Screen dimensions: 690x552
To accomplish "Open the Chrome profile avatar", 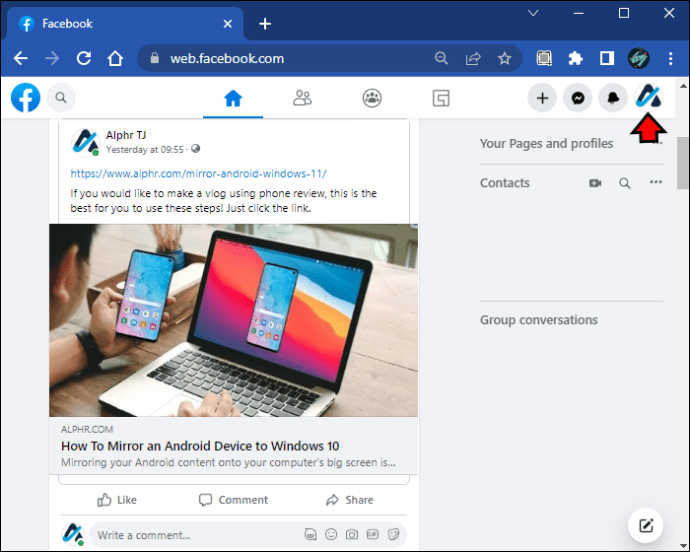I will (638, 58).
